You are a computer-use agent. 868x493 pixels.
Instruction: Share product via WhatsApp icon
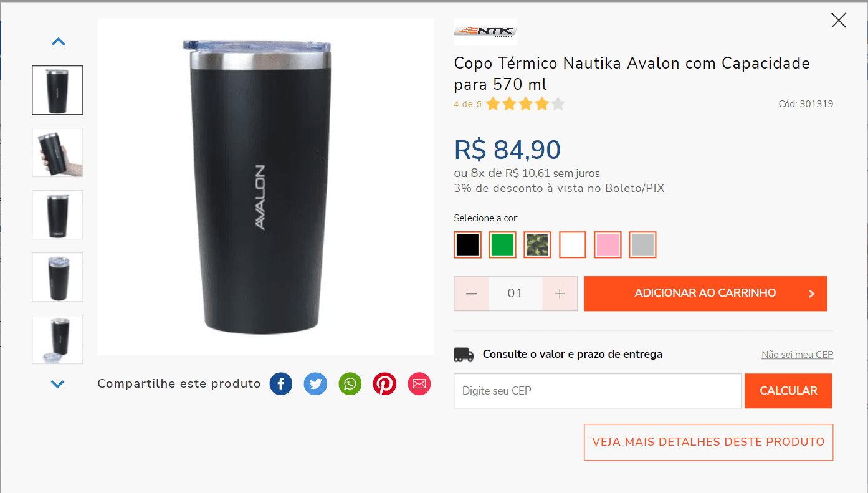pos(350,384)
